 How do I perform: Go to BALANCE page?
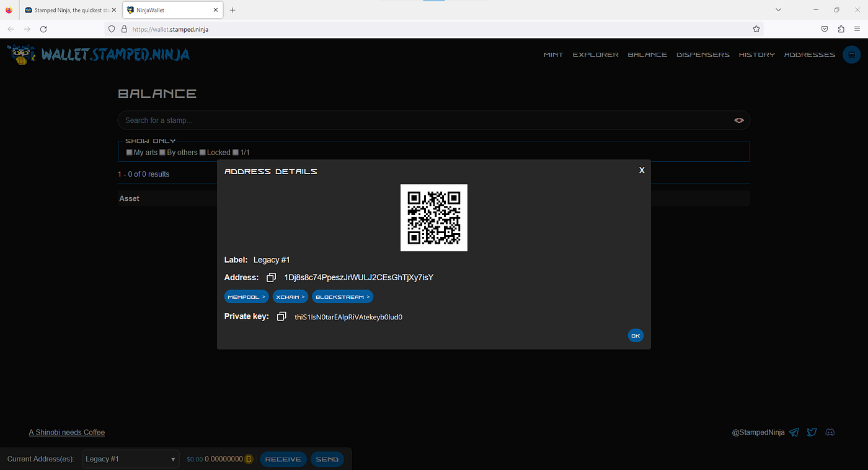click(647, 55)
